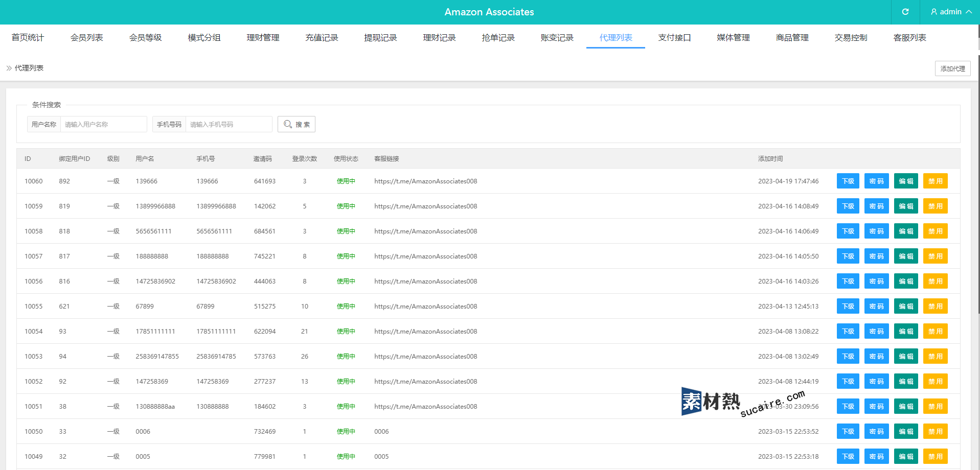Click 密码 button for ID 10054
The width and height of the screenshot is (980, 470).
coord(877,331)
